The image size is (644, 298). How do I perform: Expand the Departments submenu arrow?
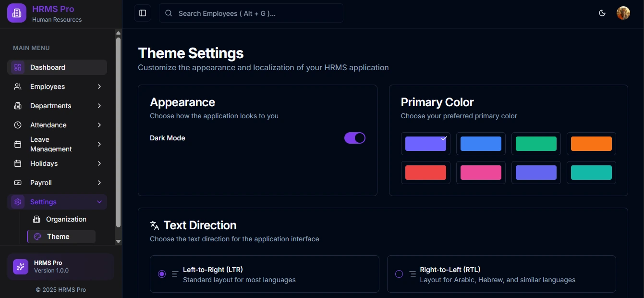pyautogui.click(x=99, y=106)
